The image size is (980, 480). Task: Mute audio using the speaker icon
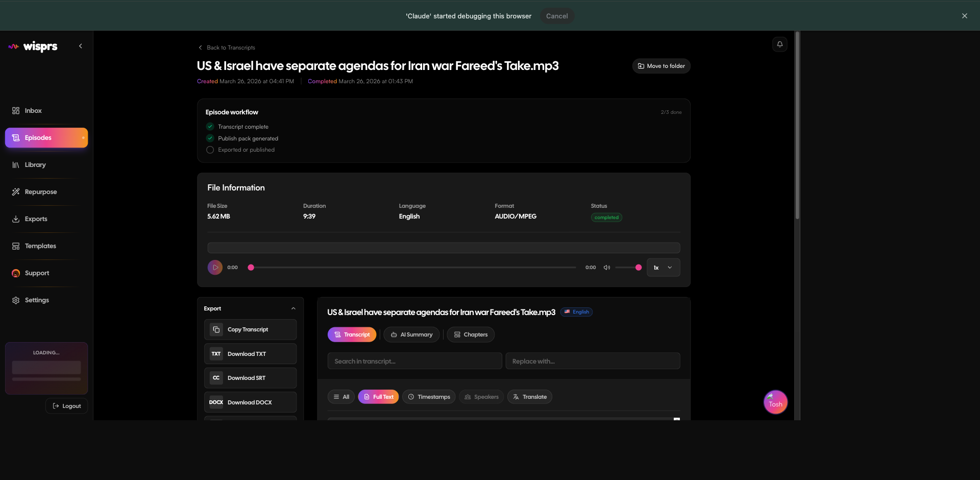tap(607, 268)
